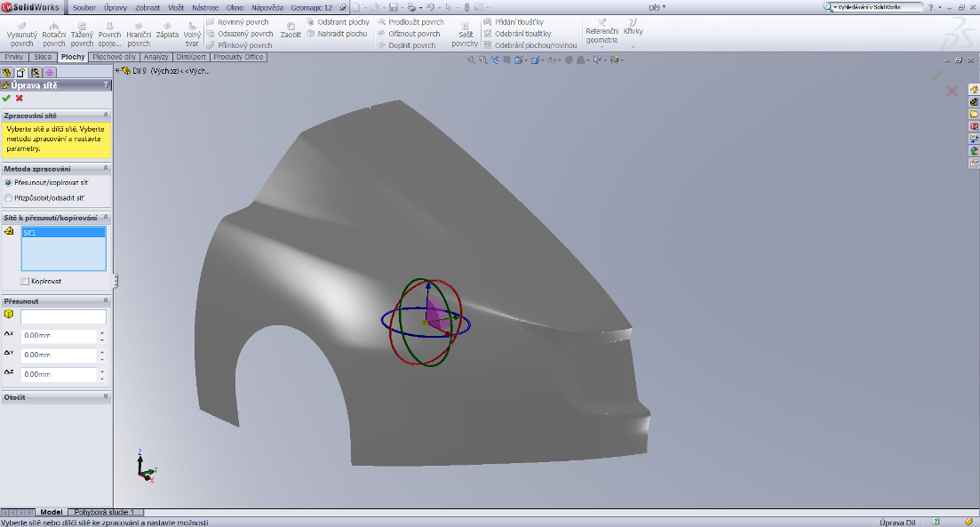Cancel mesh edit with red X in panel
The image size is (980, 527).
[20, 98]
